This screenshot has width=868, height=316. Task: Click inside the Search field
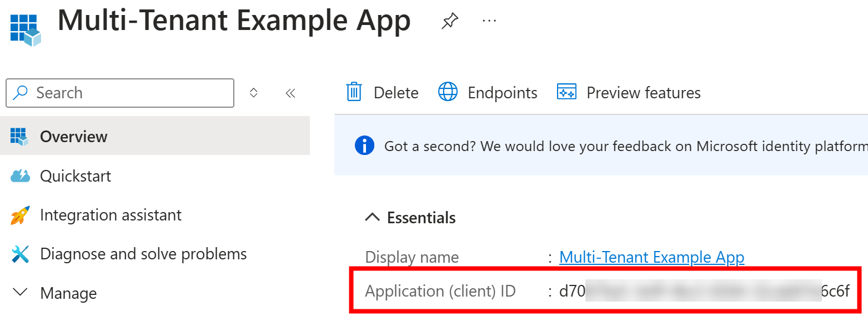[120, 93]
